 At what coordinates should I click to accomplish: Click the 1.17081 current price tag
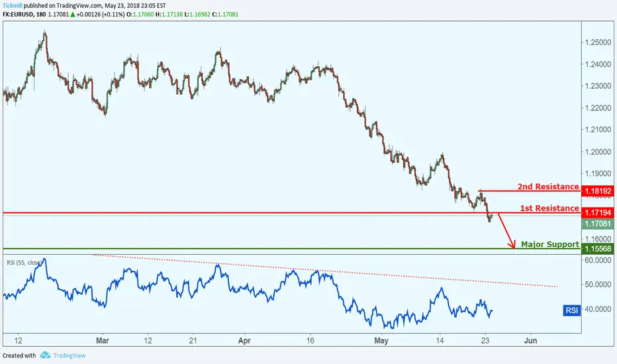[x=598, y=224]
